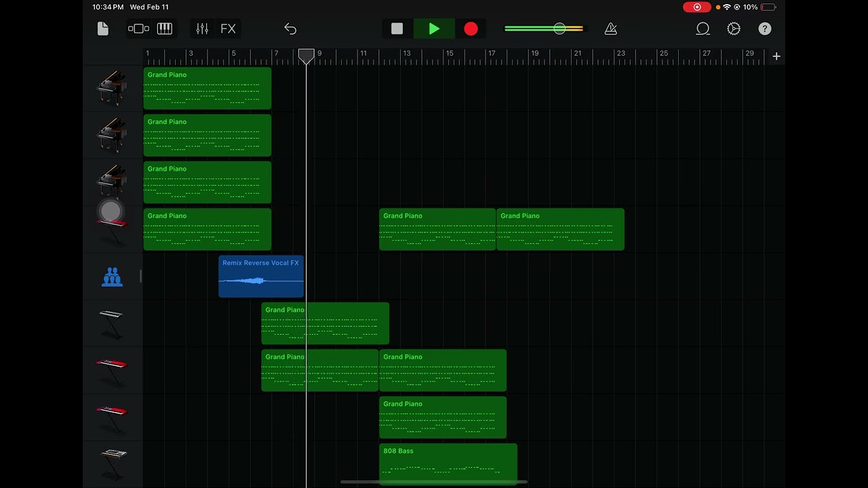Screen dimensions: 868x488
Task: Tap the red screen recording indicator
Action: (697, 7)
